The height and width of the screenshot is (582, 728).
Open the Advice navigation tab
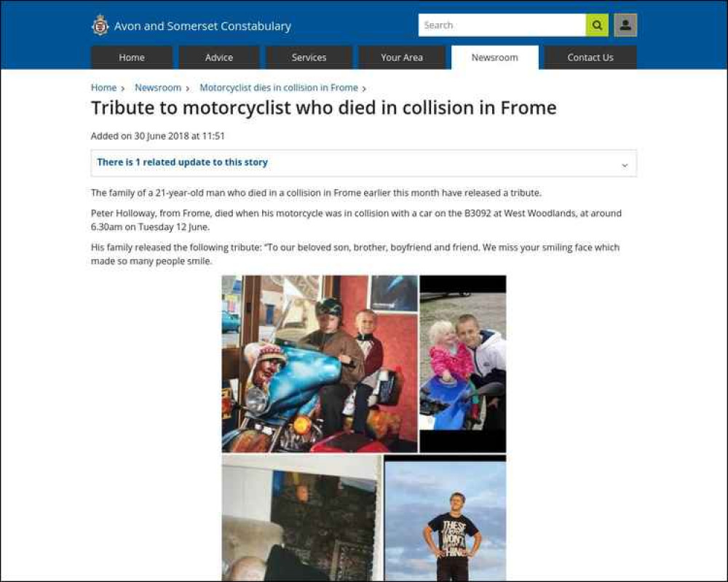[x=219, y=57]
